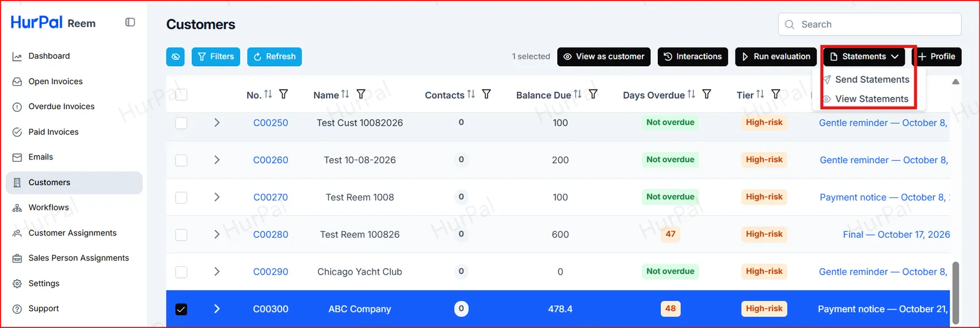Expand the C00290 row

point(217,272)
